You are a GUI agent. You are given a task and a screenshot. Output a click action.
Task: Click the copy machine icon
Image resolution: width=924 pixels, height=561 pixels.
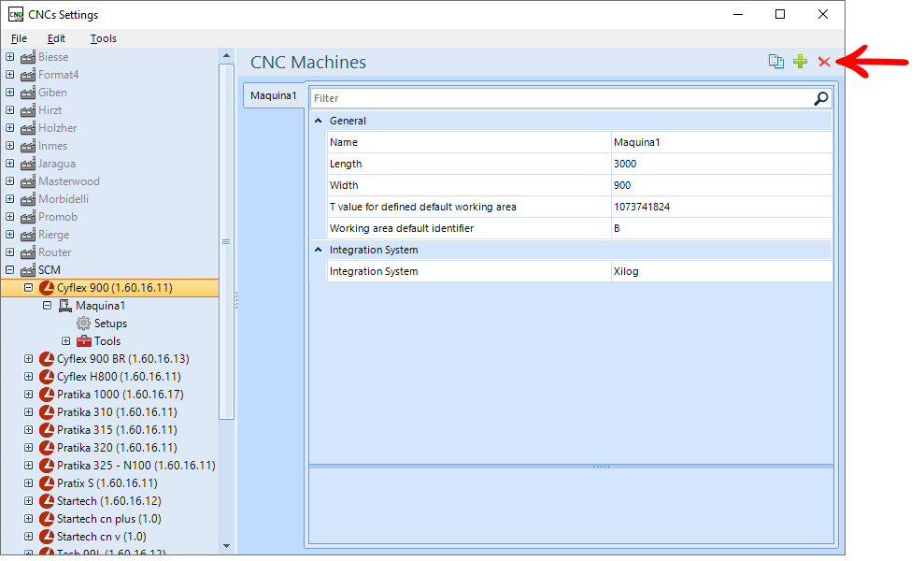tap(776, 62)
